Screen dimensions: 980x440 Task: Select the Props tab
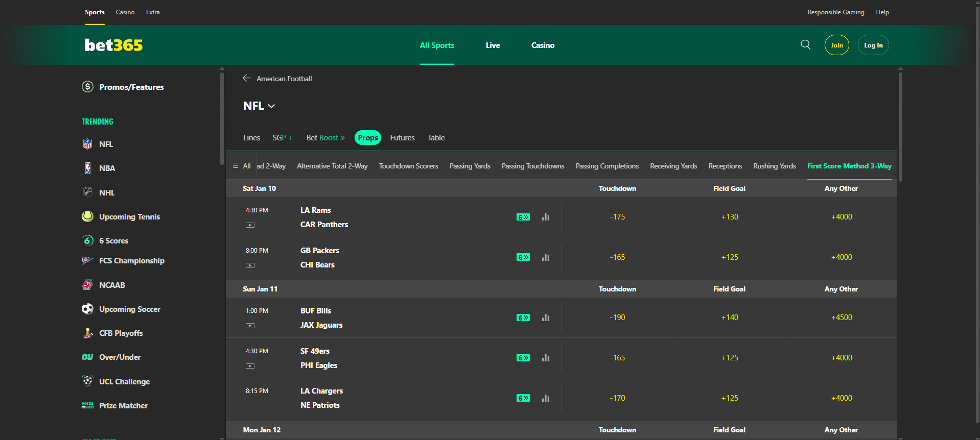pos(368,138)
